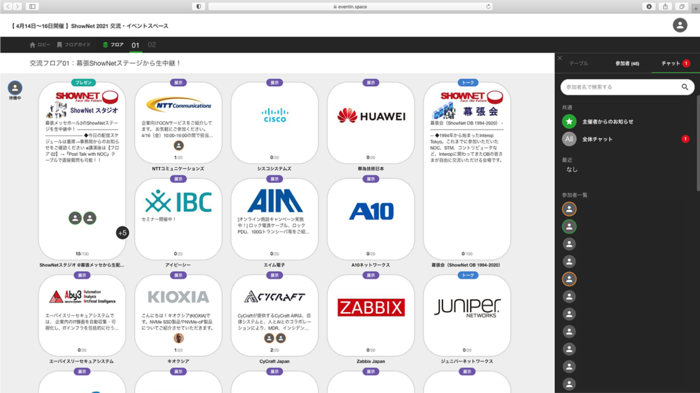Viewport: 700px width, 393px height.
Task: Reload the page in address bar
Action: [x=488, y=6]
